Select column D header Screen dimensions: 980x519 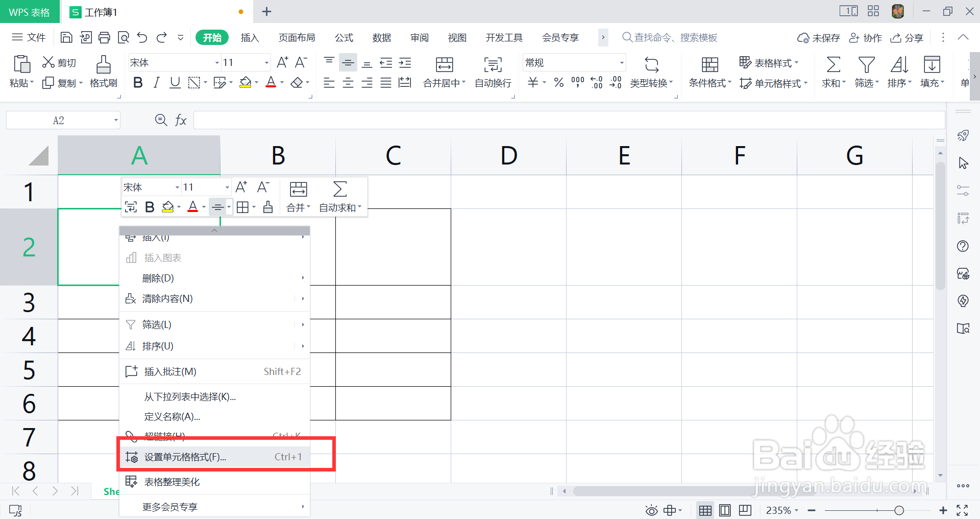pyautogui.click(x=508, y=155)
